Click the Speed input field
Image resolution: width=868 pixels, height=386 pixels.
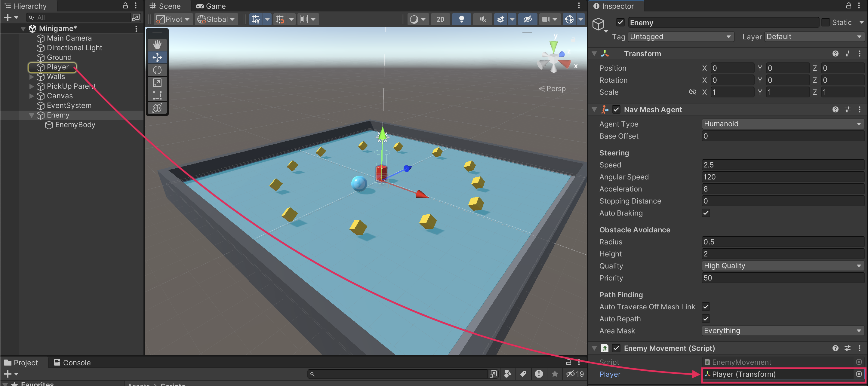(x=782, y=165)
